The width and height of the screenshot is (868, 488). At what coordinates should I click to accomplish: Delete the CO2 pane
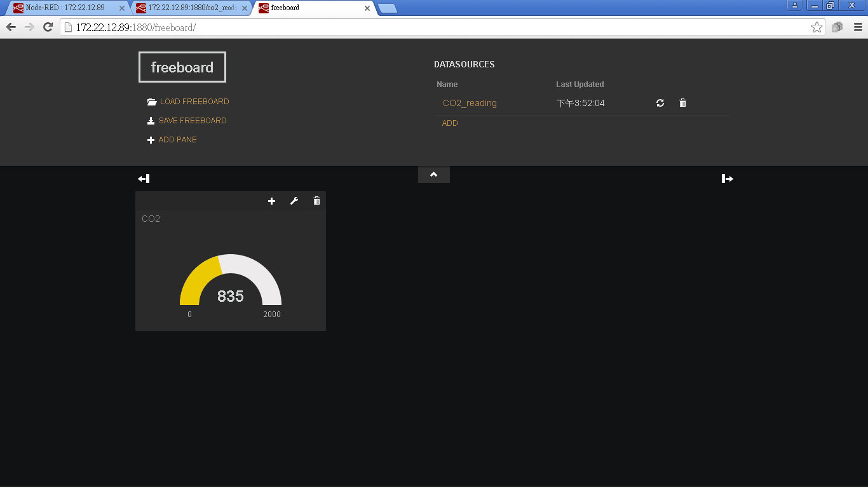[316, 201]
